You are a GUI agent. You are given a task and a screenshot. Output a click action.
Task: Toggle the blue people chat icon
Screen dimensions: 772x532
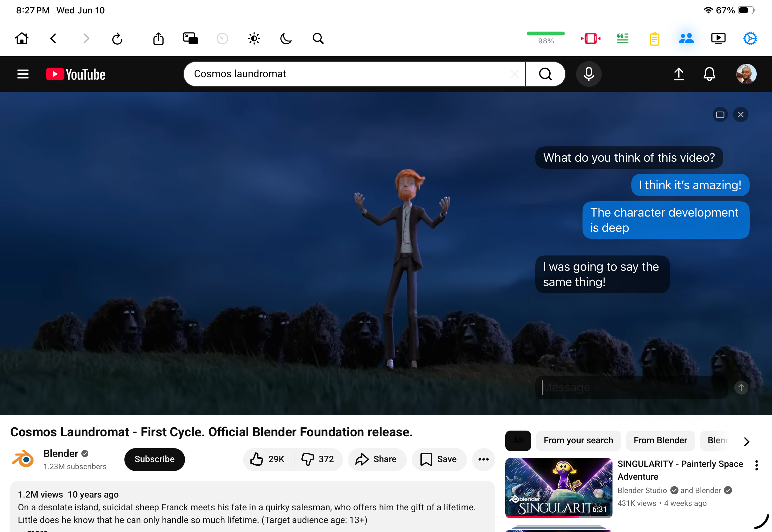686,39
